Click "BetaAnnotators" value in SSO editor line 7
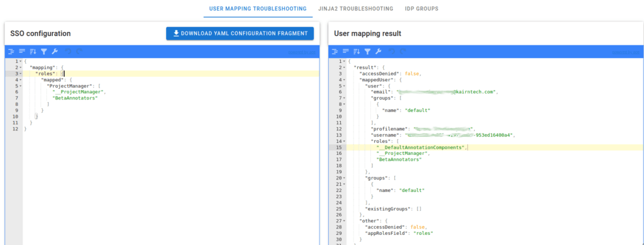The height and width of the screenshot is (245, 644). [x=75, y=98]
